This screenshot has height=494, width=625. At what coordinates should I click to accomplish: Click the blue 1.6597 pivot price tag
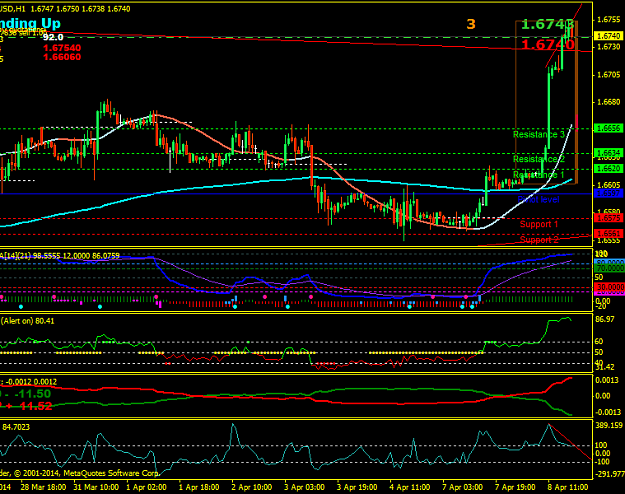pyautogui.click(x=608, y=193)
